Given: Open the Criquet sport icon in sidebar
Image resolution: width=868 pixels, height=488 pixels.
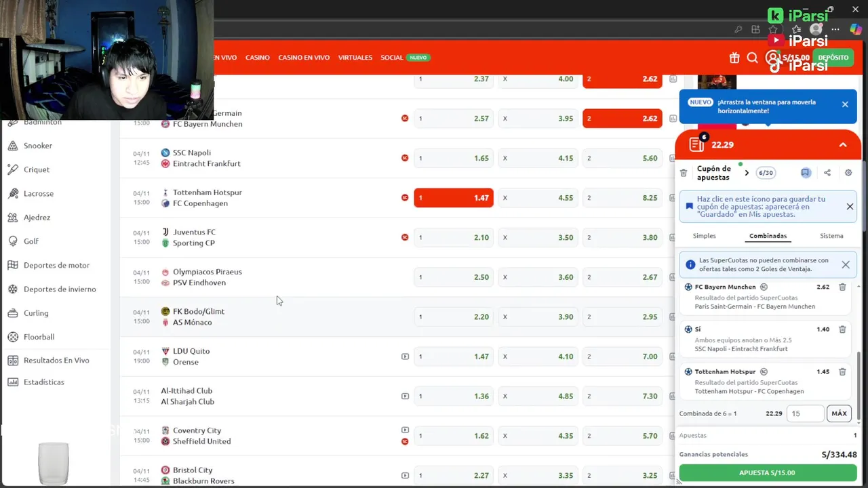Looking at the screenshot, I should (x=13, y=169).
